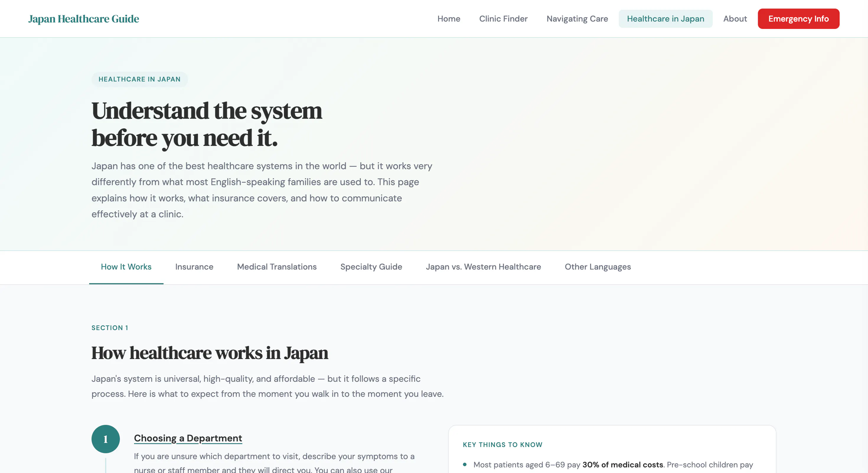
Task: Click the 'KEY THINGS TO KNOW' card title
Action: point(502,445)
